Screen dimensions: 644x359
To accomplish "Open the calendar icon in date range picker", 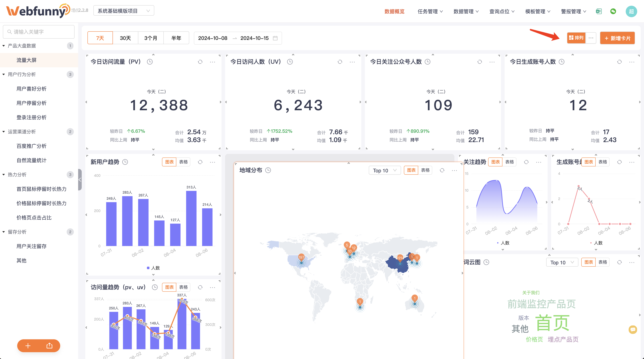I will (x=275, y=38).
